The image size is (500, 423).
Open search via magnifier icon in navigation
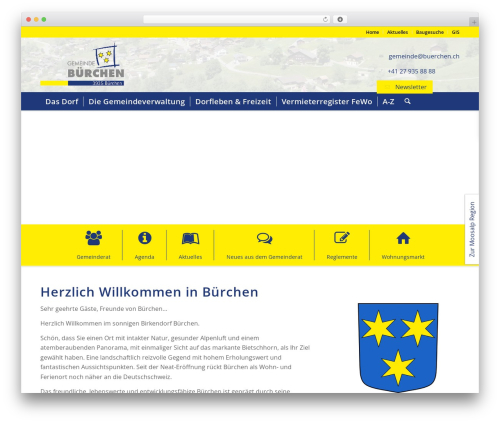coord(407,101)
